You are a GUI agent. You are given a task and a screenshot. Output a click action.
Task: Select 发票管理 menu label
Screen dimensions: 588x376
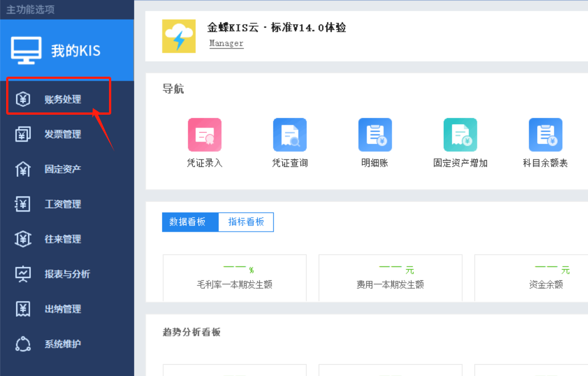click(63, 134)
